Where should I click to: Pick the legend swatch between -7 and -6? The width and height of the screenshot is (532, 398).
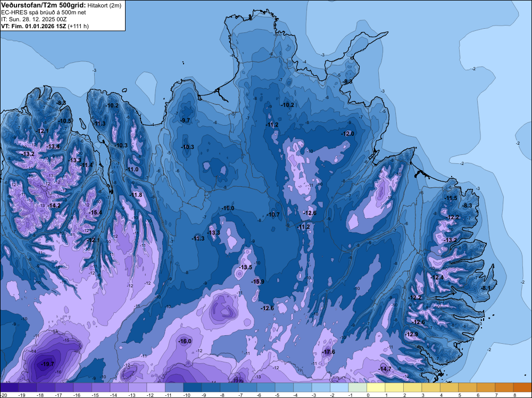pos(248,387)
